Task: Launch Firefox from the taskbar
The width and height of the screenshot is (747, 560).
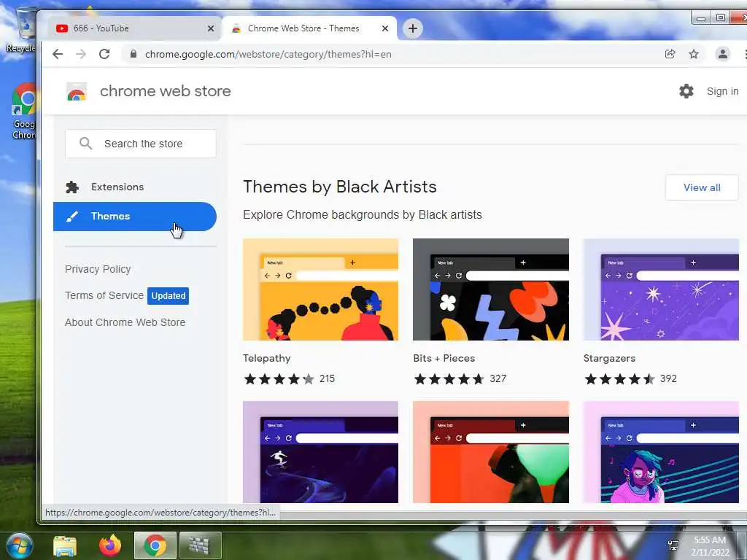Action: 110,545
